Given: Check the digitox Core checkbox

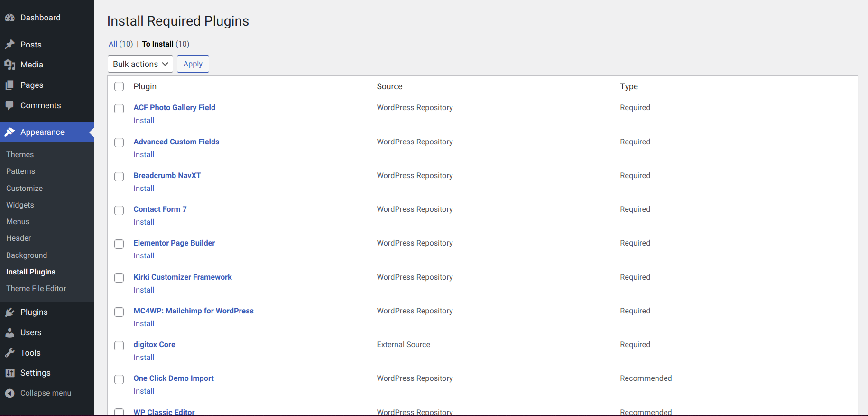Looking at the screenshot, I should pyautogui.click(x=119, y=346).
